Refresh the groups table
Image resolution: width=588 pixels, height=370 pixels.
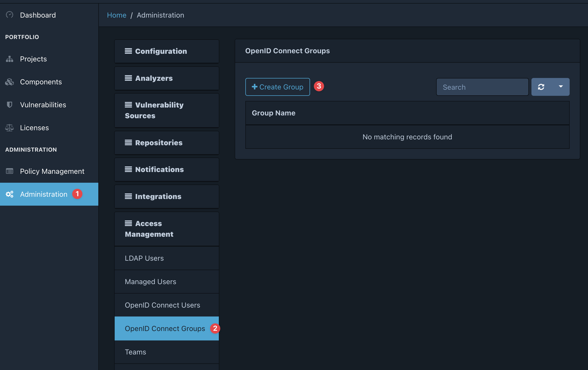pos(541,87)
